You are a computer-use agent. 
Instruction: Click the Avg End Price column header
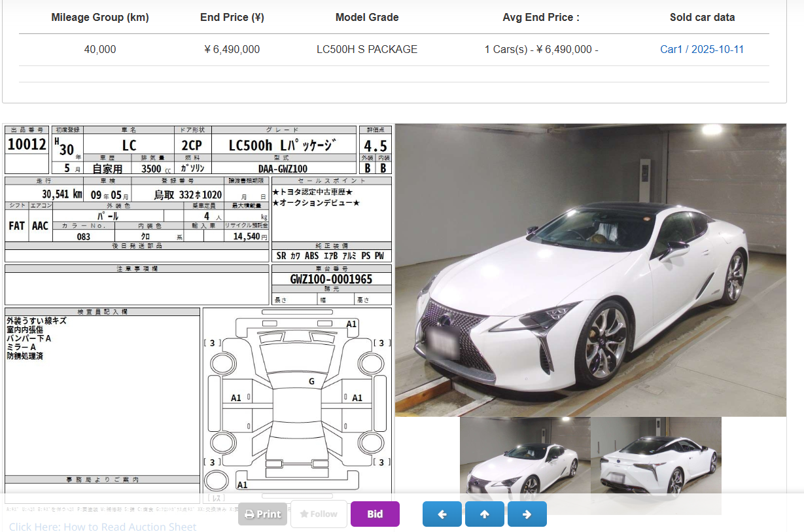541,18
